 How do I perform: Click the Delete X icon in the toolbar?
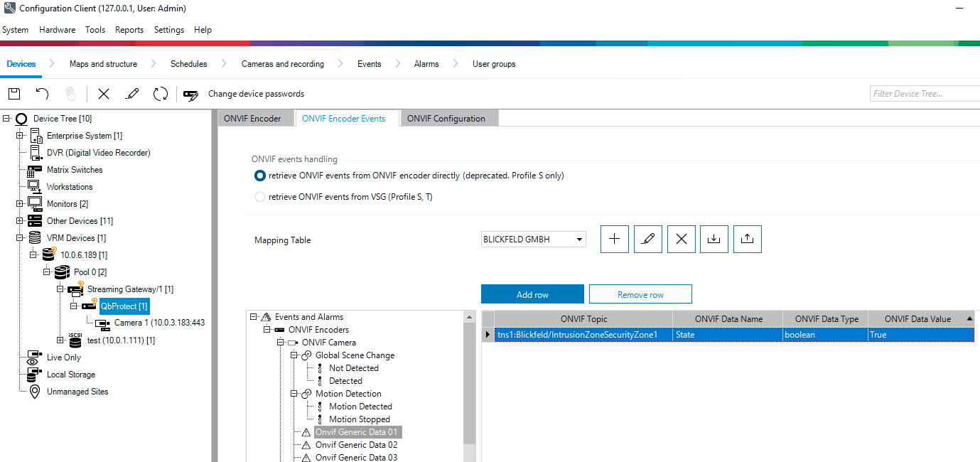coord(104,94)
